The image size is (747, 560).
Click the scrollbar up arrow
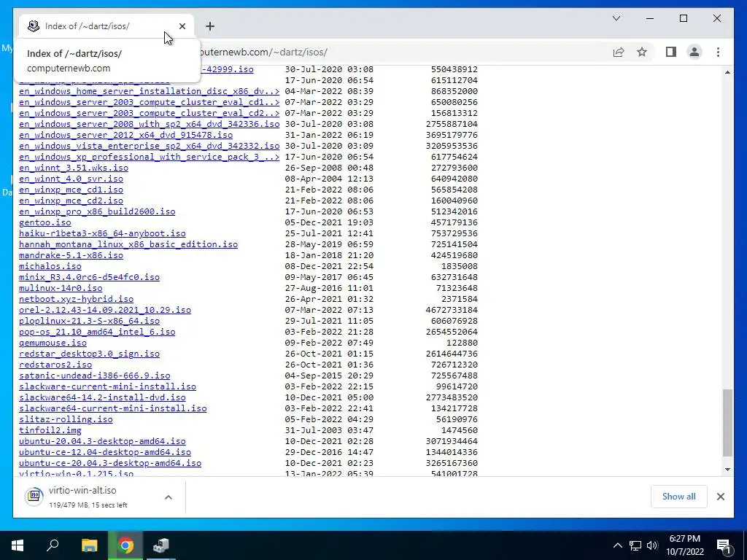[727, 72]
